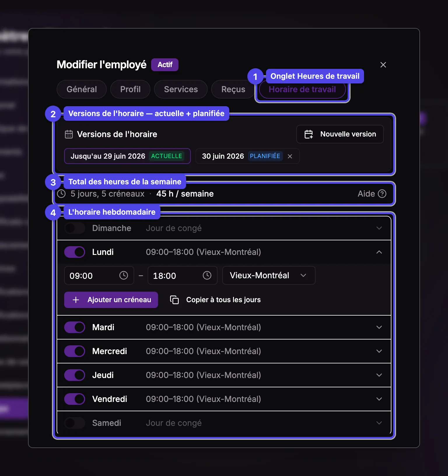Click the ACTUELLE label

point(167,156)
